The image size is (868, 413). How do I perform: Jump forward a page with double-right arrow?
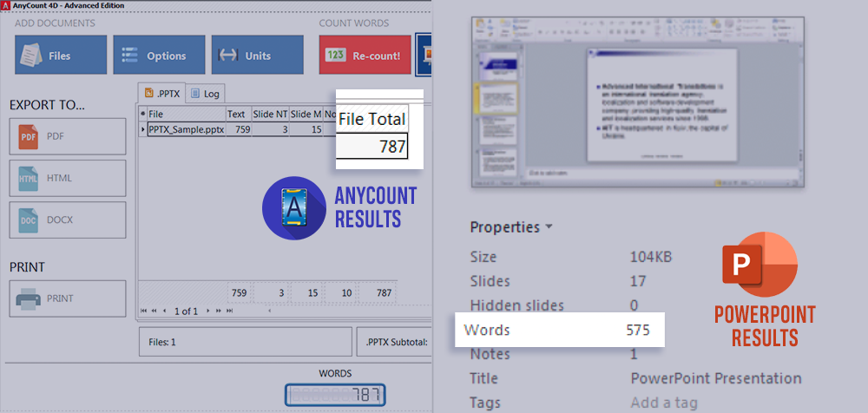(219, 311)
